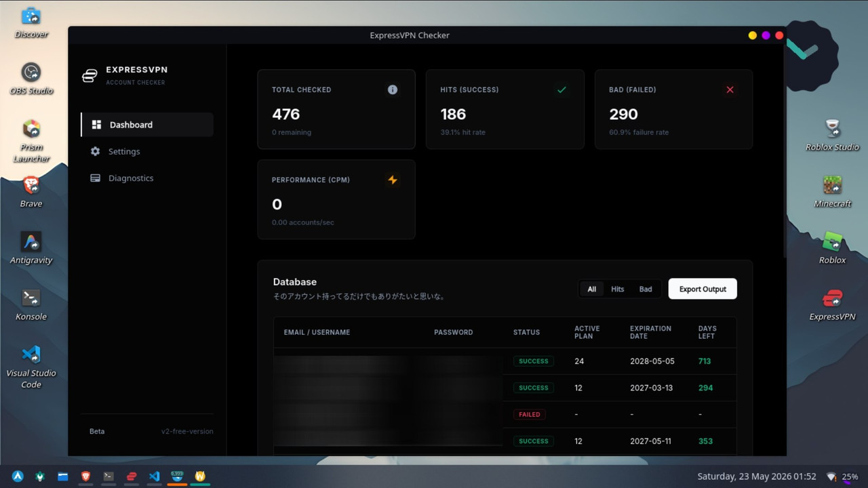Click the Settings gear icon in sidebar

tap(95, 151)
